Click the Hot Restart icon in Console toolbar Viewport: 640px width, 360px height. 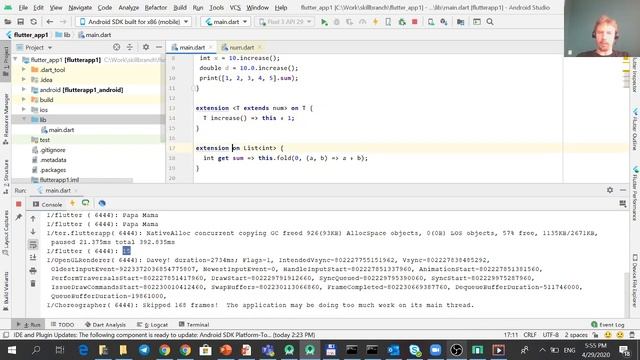click(x=85, y=203)
